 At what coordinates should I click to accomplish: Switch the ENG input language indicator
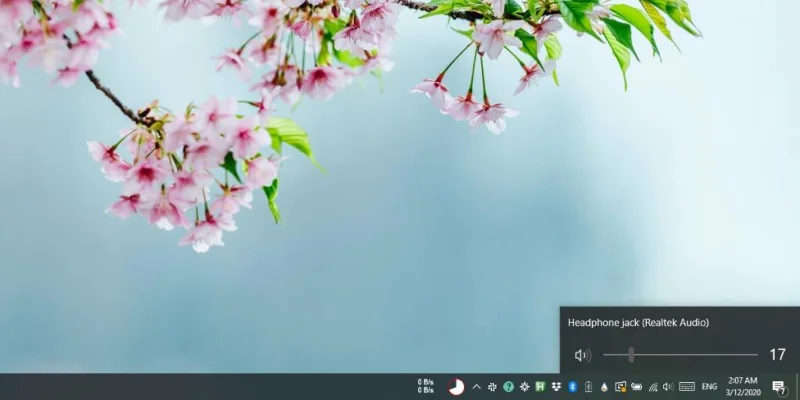[709, 387]
